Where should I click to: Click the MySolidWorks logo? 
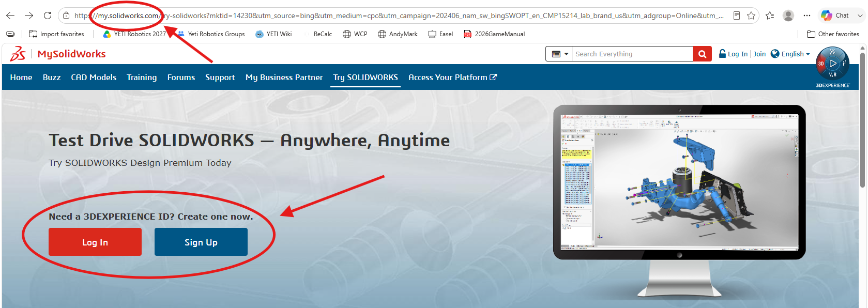coord(58,54)
